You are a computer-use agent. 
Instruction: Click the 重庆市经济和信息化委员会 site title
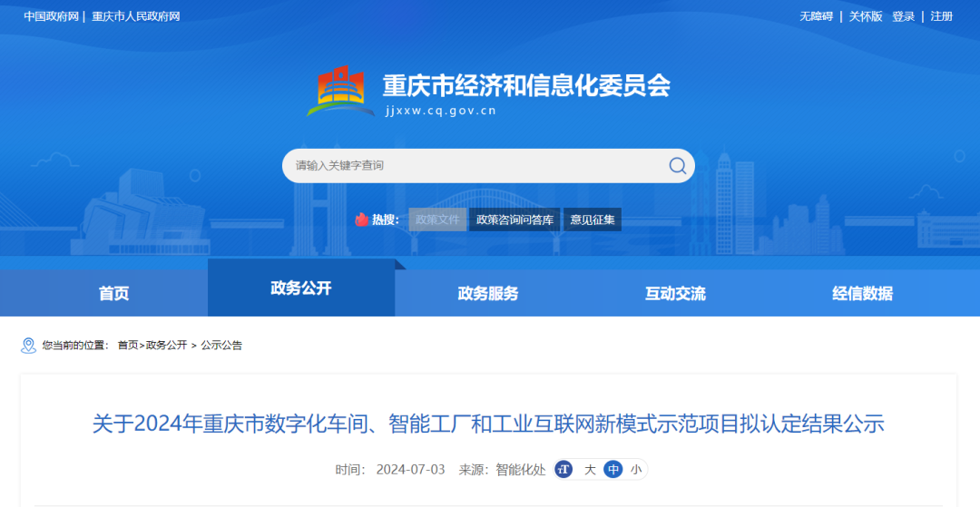[526, 85]
